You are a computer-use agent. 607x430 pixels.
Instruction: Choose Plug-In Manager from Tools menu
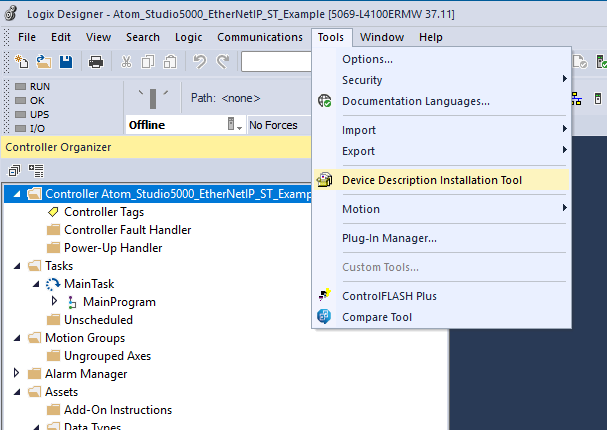pos(389,238)
